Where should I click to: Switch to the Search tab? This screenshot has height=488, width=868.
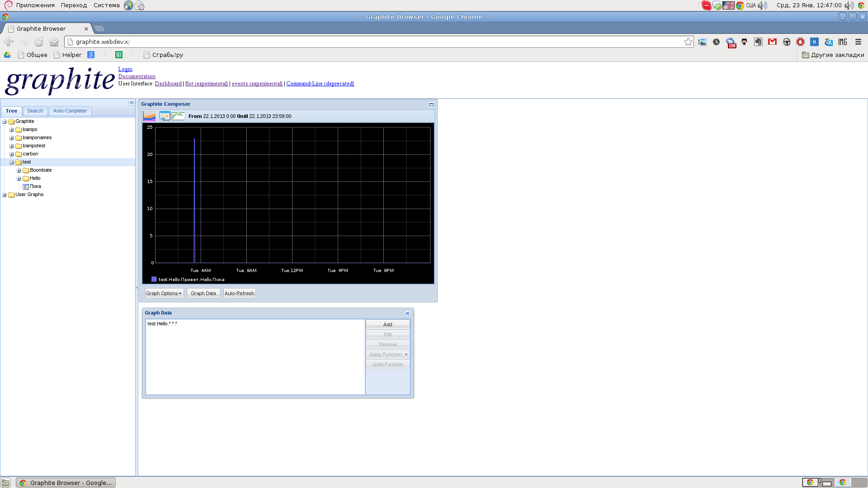(35, 111)
